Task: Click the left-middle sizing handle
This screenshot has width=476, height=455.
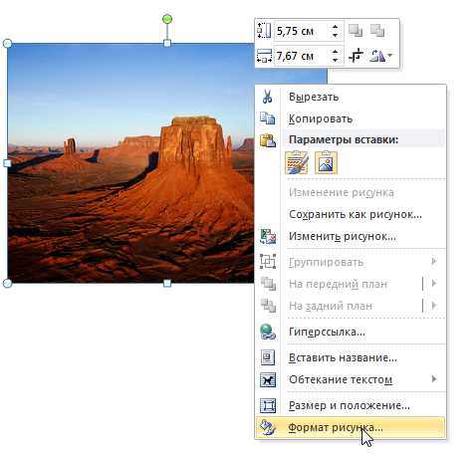Action: [7, 163]
